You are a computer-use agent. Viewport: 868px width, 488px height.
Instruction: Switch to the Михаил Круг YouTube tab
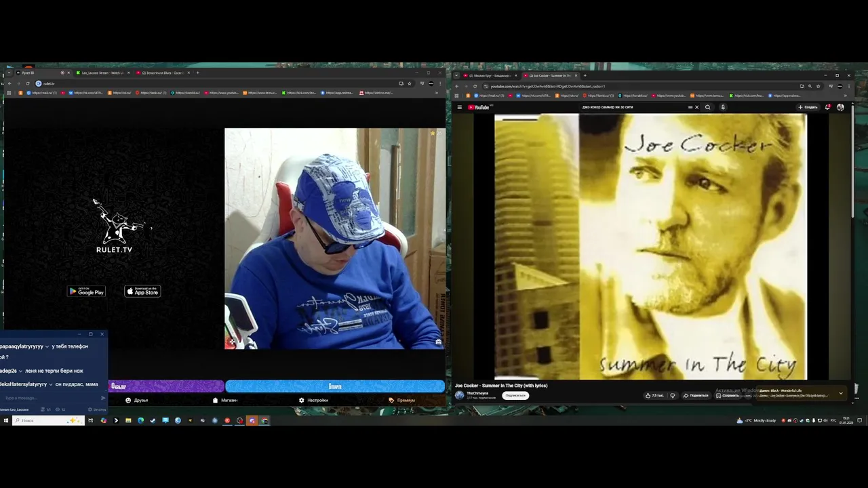click(490, 75)
